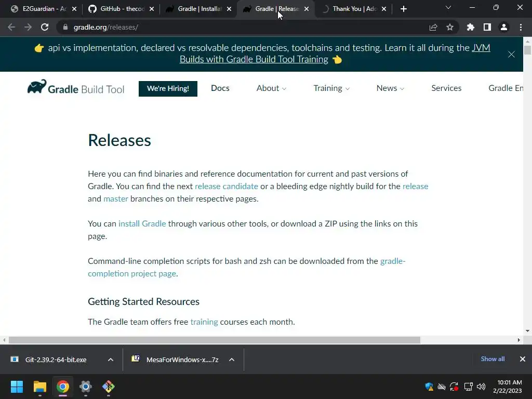Click the browser forward arrow

[28, 27]
